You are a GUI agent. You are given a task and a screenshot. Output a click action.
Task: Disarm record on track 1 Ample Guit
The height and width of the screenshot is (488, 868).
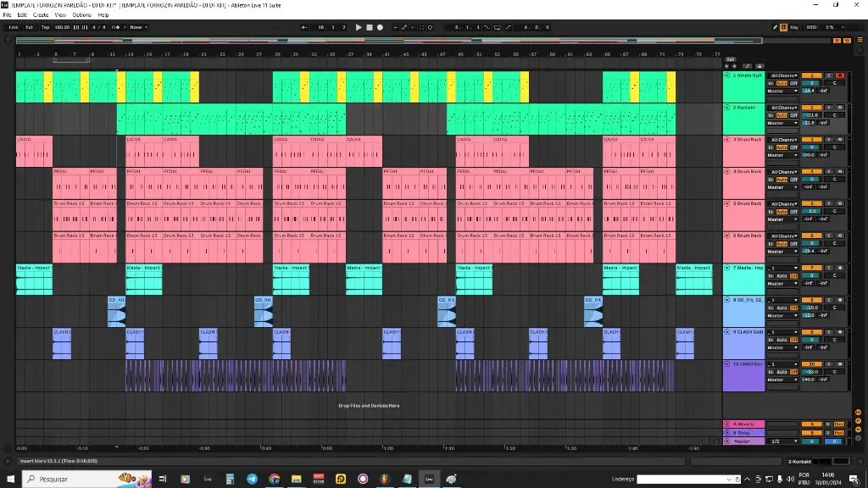pos(840,75)
